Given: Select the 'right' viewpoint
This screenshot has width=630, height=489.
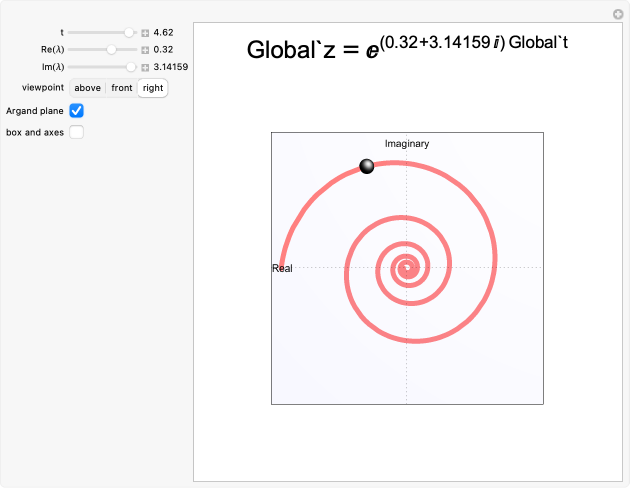Looking at the screenshot, I should click(152, 88).
